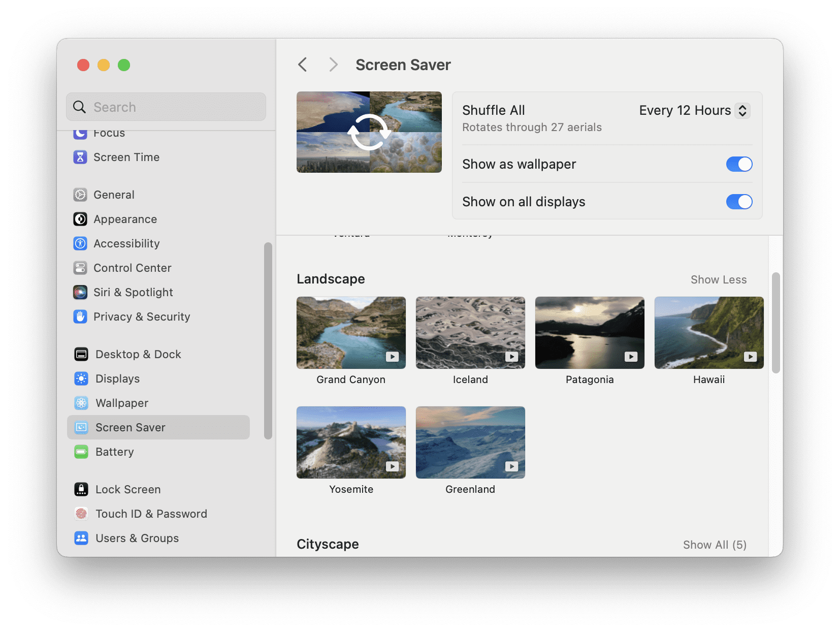Open Touch ID & Password fingerprint icon
The width and height of the screenshot is (840, 632).
tap(81, 514)
